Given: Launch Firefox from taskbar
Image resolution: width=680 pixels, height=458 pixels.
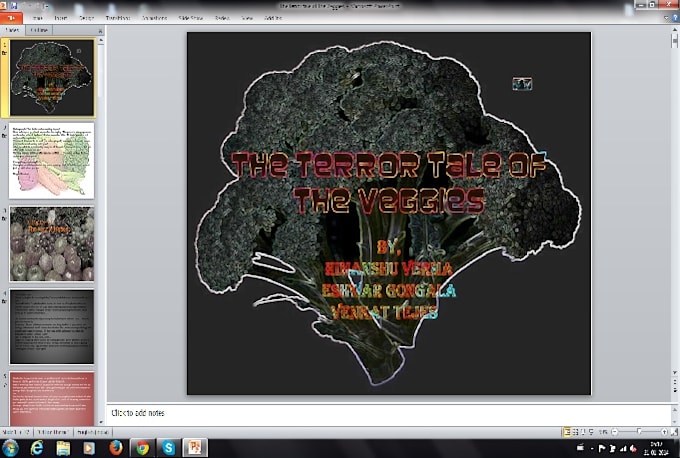Looking at the screenshot, I should (116, 448).
